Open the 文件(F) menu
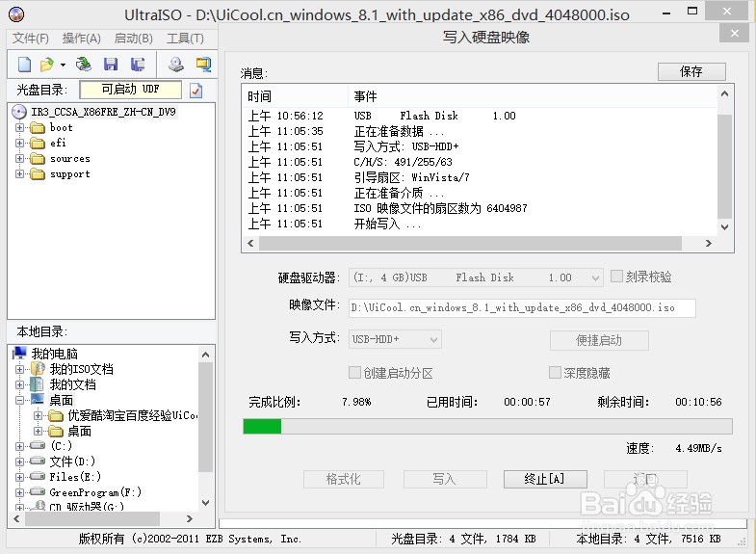The width and height of the screenshot is (756, 554). coord(31,39)
